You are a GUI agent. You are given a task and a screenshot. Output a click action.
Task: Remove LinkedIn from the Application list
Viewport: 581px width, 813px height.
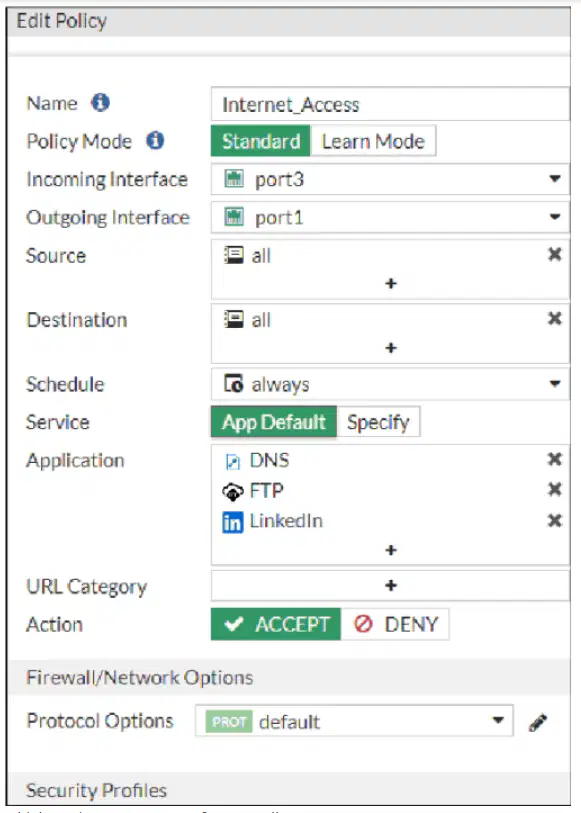[x=555, y=520]
